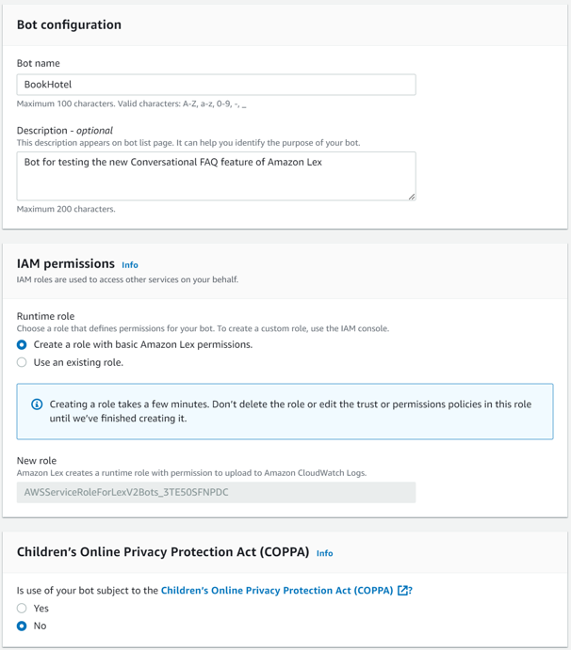This screenshot has height=650, width=571.
Task: Click the Description - optional label
Action: pos(65,131)
